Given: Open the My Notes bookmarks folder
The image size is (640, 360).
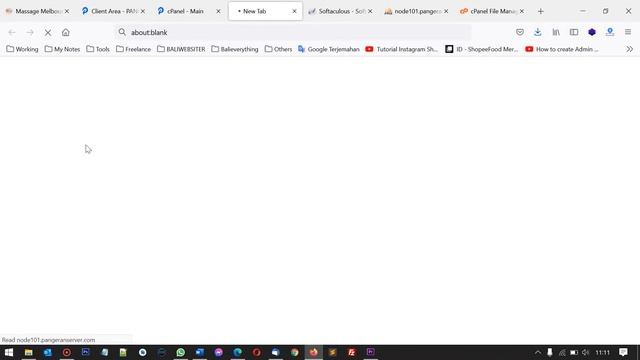Looking at the screenshot, I should 62,49.
